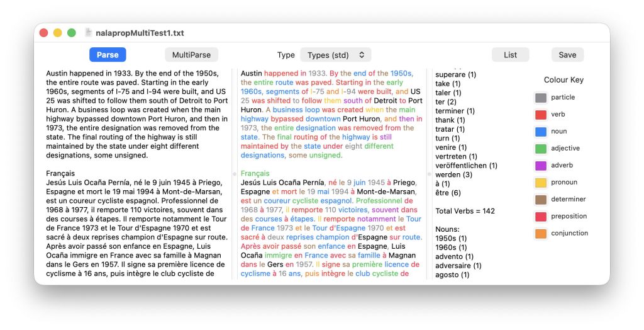Click the document icon in title bar
The image size is (644, 330).
88,33
